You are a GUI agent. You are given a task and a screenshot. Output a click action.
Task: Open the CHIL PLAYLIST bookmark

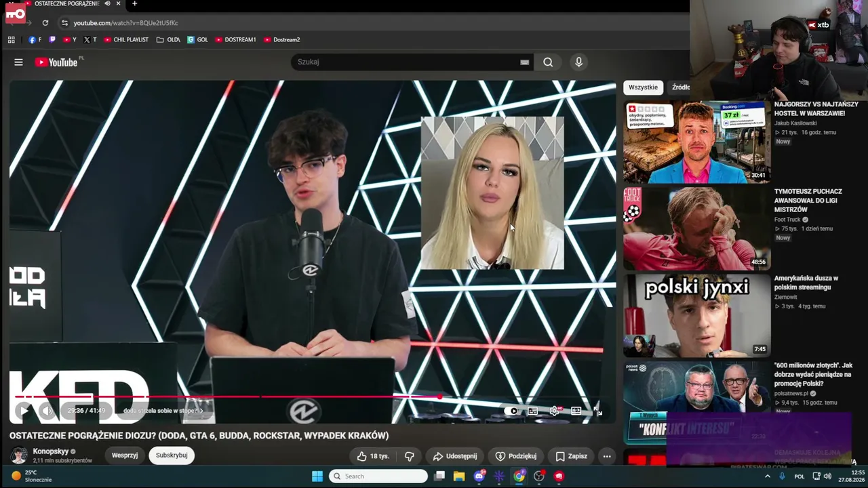[126, 40]
